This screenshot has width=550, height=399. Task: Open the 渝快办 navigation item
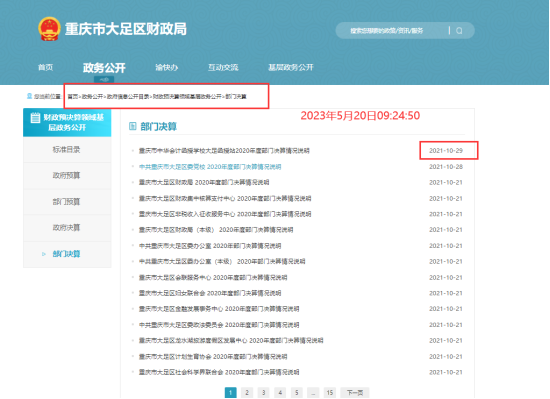coord(166,67)
